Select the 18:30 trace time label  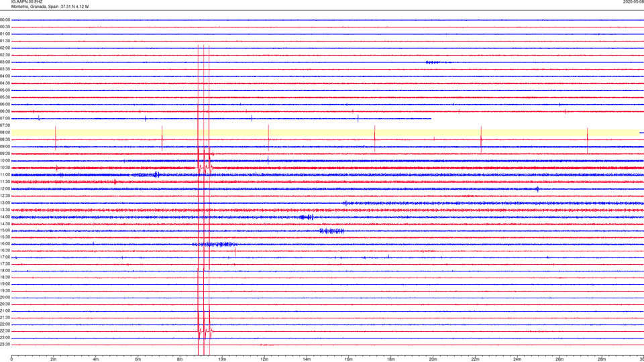pos(5,278)
